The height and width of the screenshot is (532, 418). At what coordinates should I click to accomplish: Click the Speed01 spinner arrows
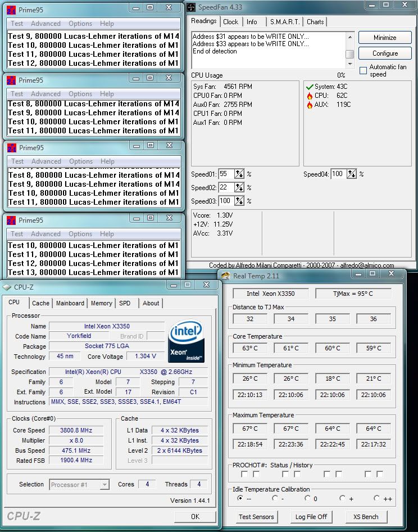click(239, 174)
